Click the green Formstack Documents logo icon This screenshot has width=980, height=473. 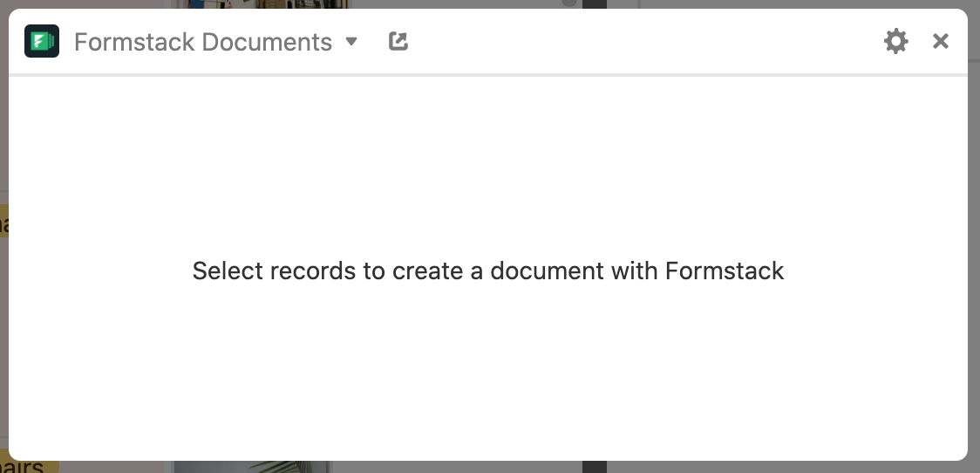(x=42, y=41)
